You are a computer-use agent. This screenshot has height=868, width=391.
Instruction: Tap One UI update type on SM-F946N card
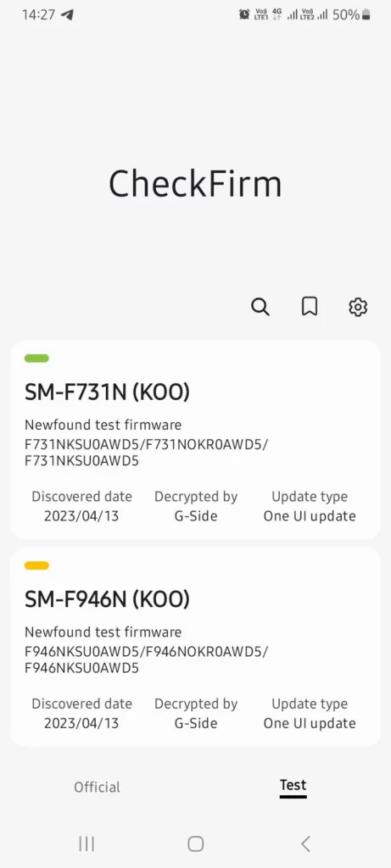(x=310, y=723)
